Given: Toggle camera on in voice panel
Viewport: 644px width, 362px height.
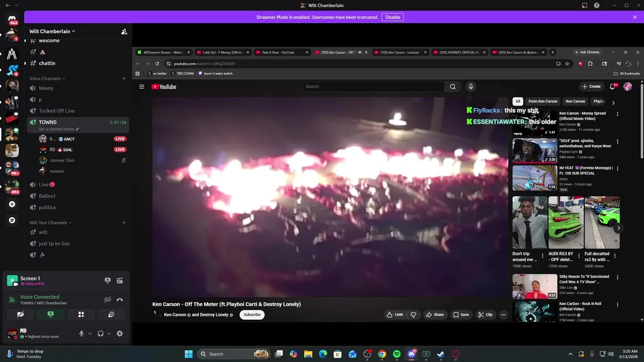Looking at the screenshot, I should (20, 314).
